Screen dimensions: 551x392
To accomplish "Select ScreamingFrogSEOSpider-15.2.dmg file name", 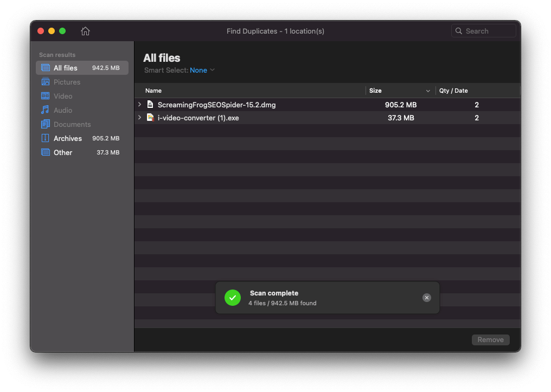I will pos(216,105).
